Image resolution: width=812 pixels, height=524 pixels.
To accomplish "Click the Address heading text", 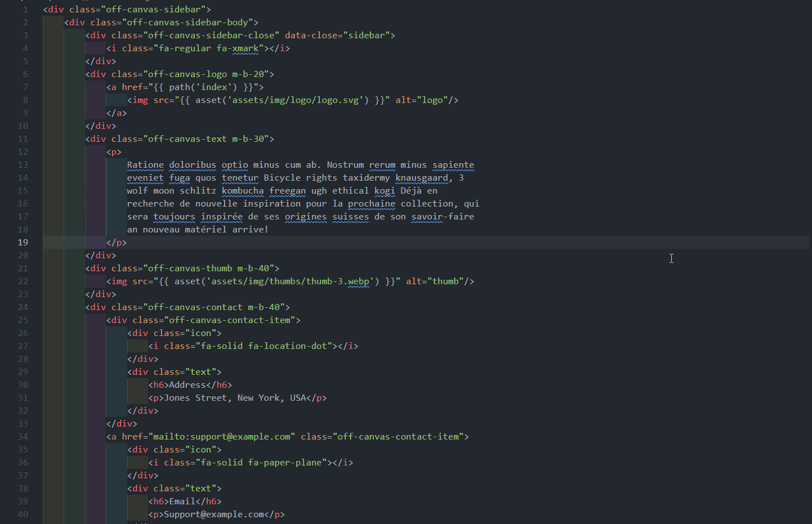I will pyautogui.click(x=188, y=385).
